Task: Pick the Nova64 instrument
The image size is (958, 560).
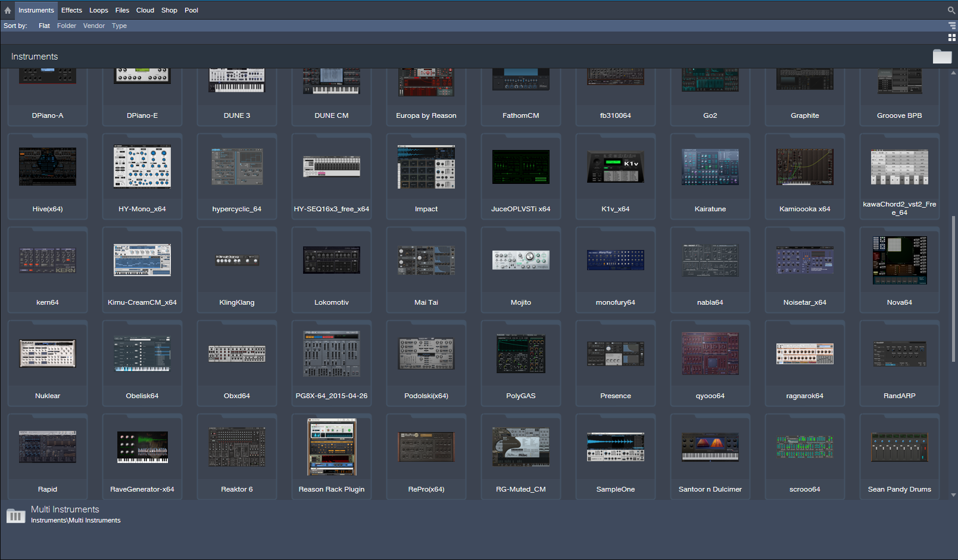Action: [900, 270]
